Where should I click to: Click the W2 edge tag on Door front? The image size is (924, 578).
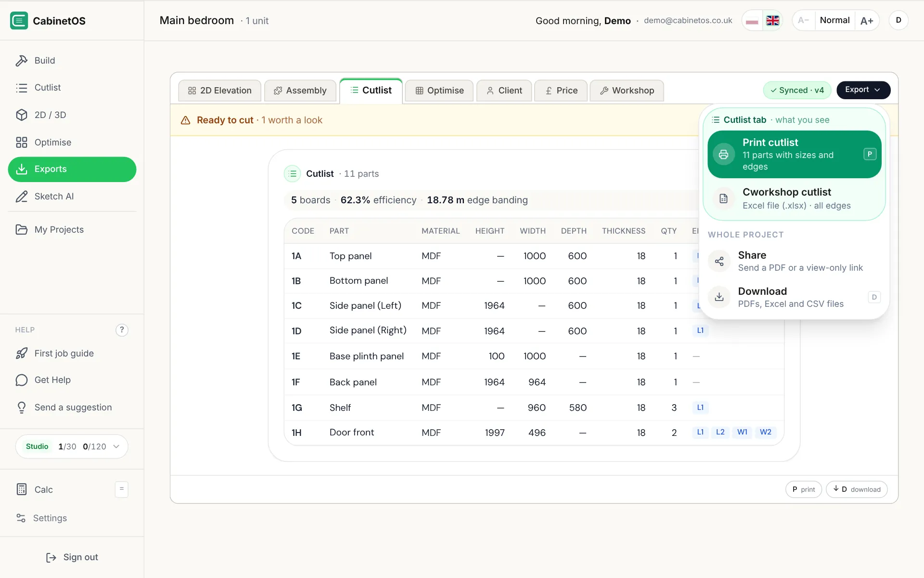[x=765, y=432]
